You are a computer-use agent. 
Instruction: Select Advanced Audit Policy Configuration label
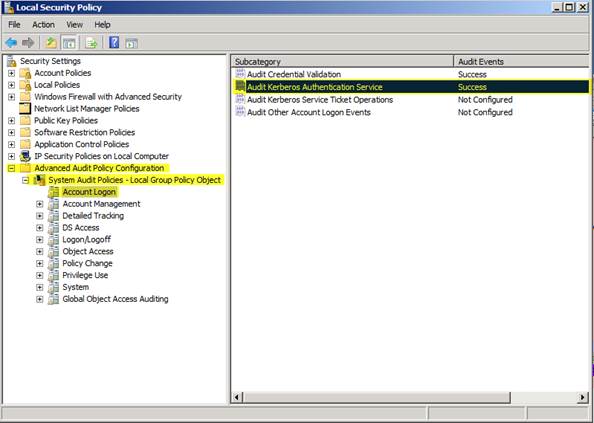coord(99,168)
